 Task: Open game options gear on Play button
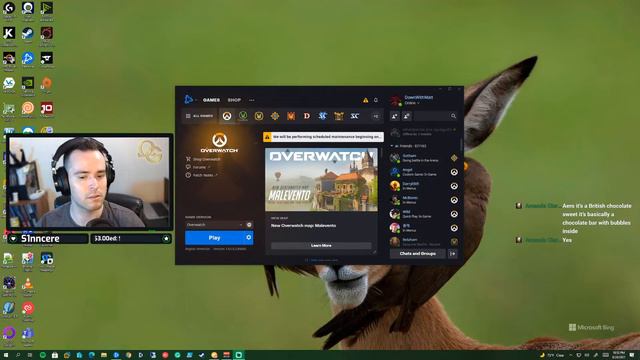(249, 238)
